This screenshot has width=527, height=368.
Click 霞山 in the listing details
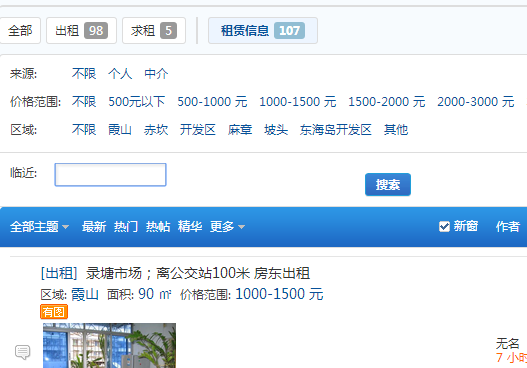click(x=85, y=294)
